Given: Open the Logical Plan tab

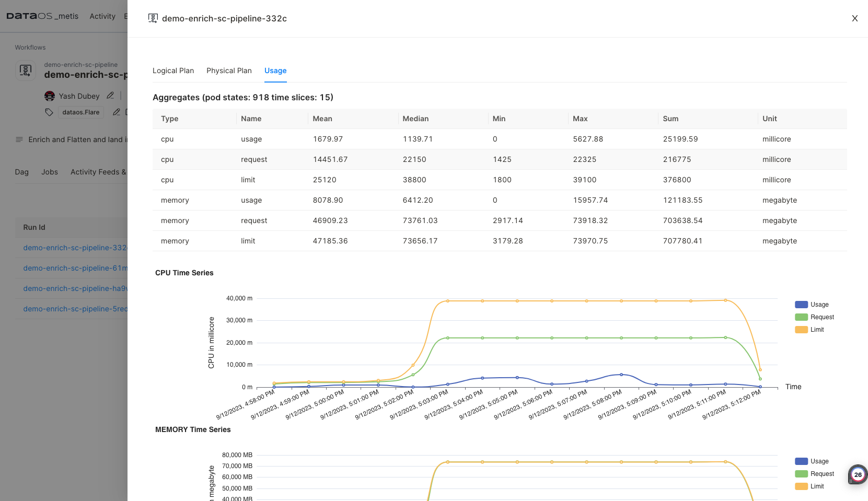Looking at the screenshot, I should [173, 71].
